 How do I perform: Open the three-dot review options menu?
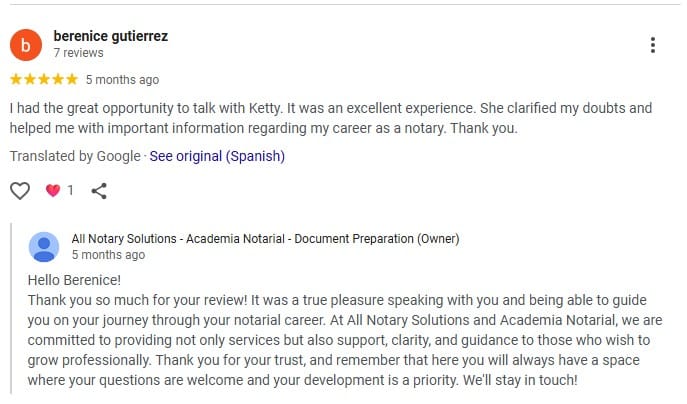653,45
